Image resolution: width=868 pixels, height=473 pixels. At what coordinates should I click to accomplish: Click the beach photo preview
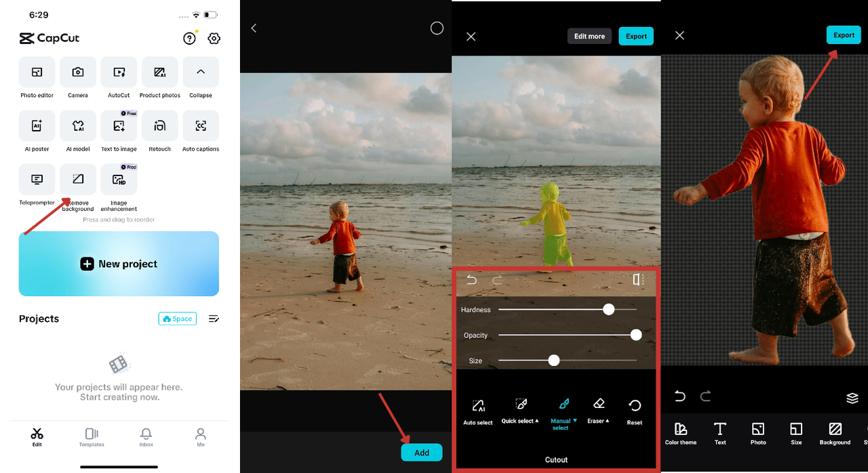pos(346,231)
